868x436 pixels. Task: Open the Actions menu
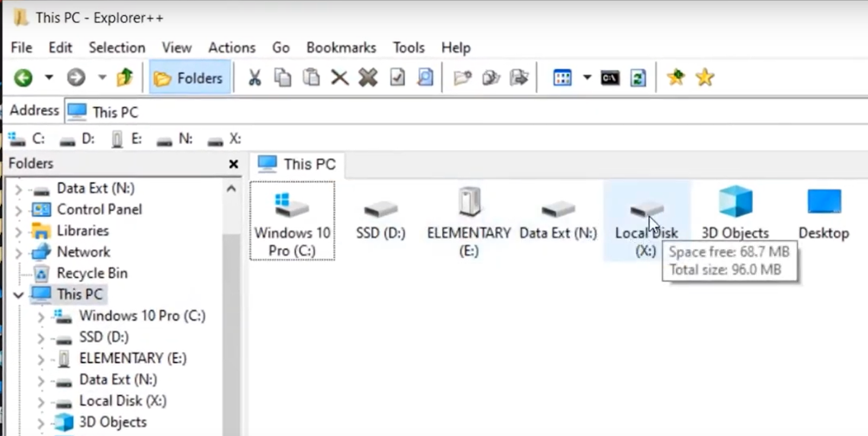tap(232, 48)
